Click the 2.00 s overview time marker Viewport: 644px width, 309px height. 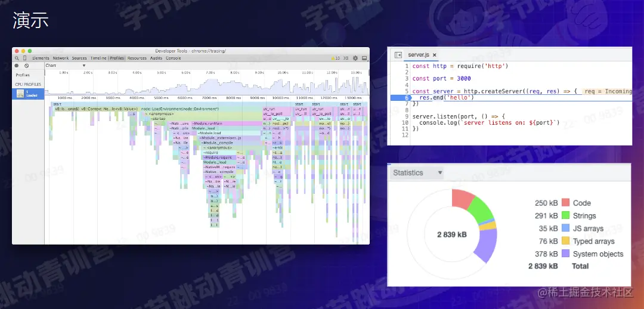(88, 73)
